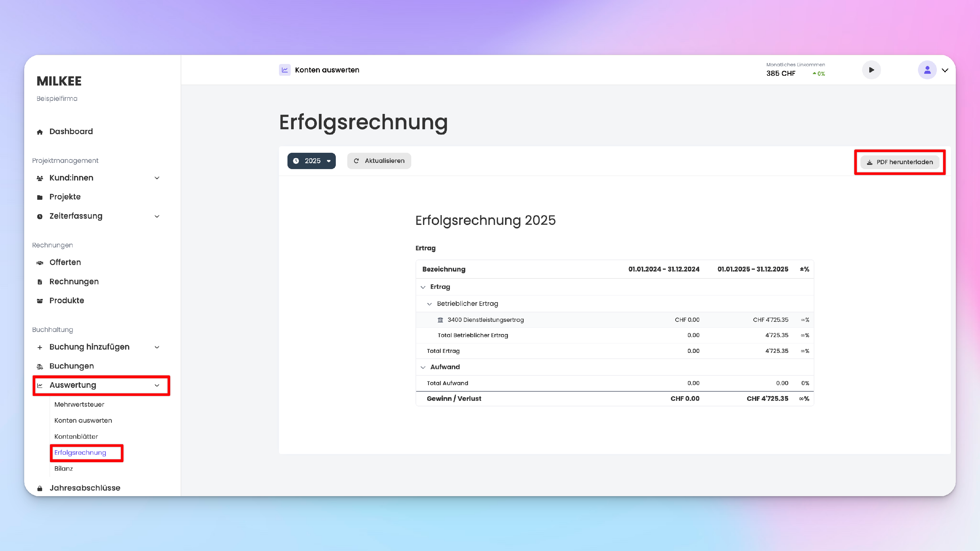Click the user profile avatar icon
Viewport: 980px width, 551px height.
point(927,70)
